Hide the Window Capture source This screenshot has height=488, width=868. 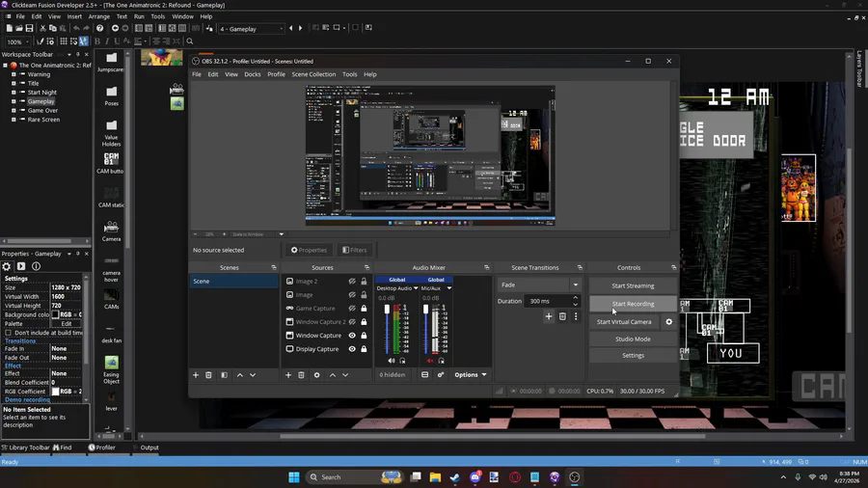pos(352,336)
